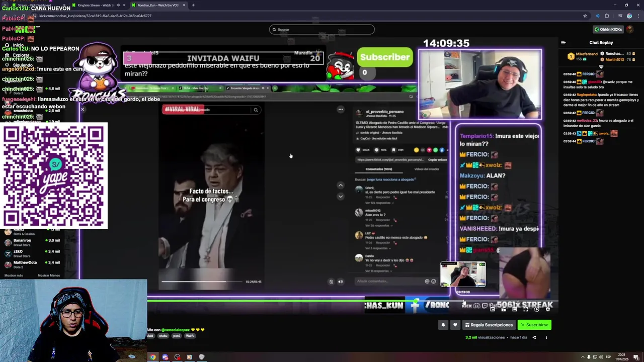
Task: Collapse the Chat Replay panel
Action: tap(563, 42)
